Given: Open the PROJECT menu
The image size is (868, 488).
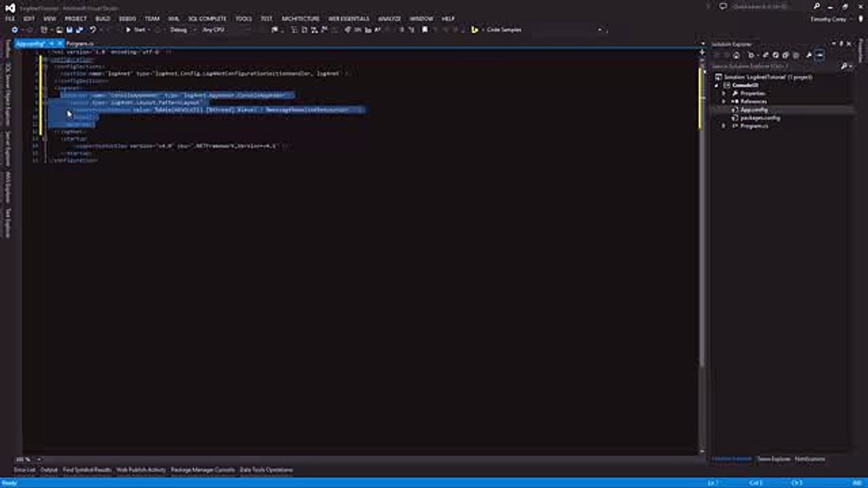Looking at the screenshot, I should (x=75, y=19).
